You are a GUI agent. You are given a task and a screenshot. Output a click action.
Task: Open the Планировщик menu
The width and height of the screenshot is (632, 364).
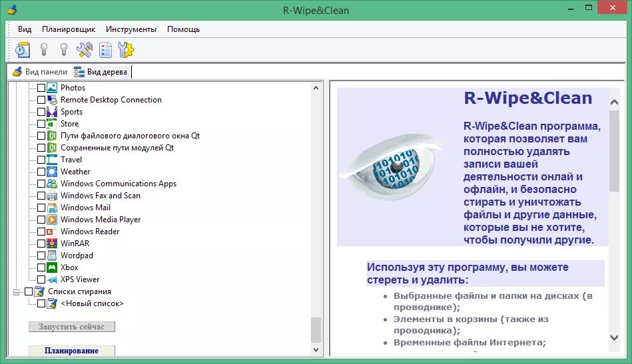coord(69,29)
